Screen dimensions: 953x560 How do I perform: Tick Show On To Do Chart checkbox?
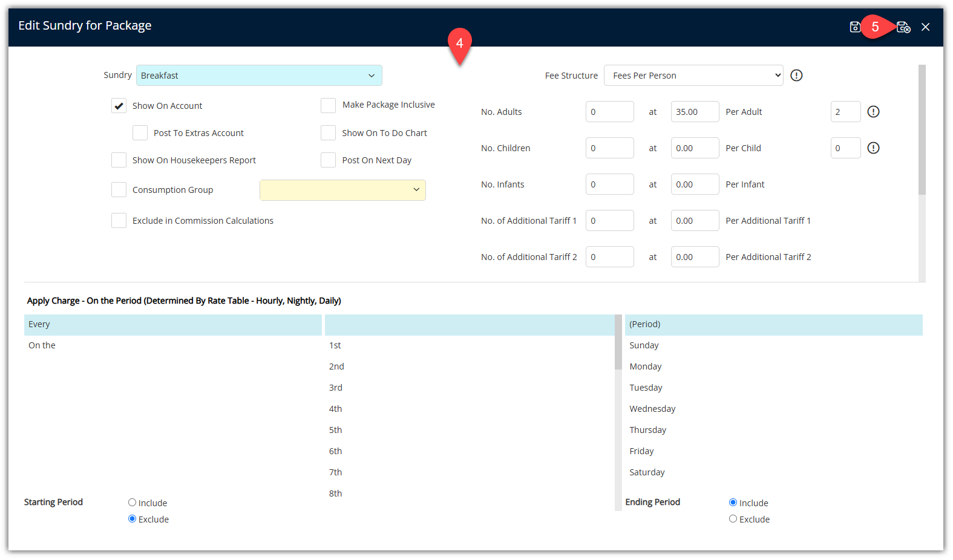[x=328, y=133]
